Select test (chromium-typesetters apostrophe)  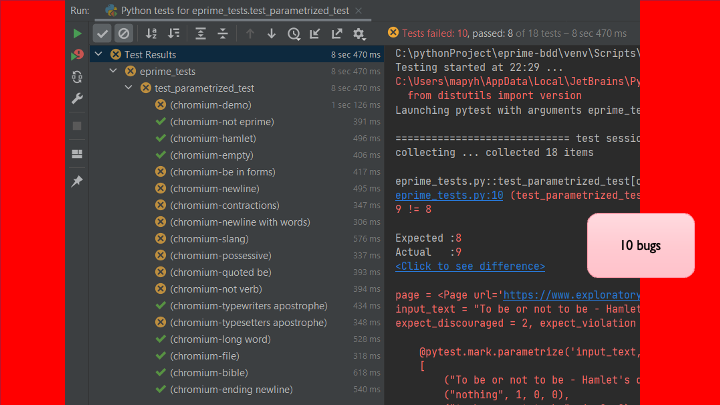coord(248,323)
